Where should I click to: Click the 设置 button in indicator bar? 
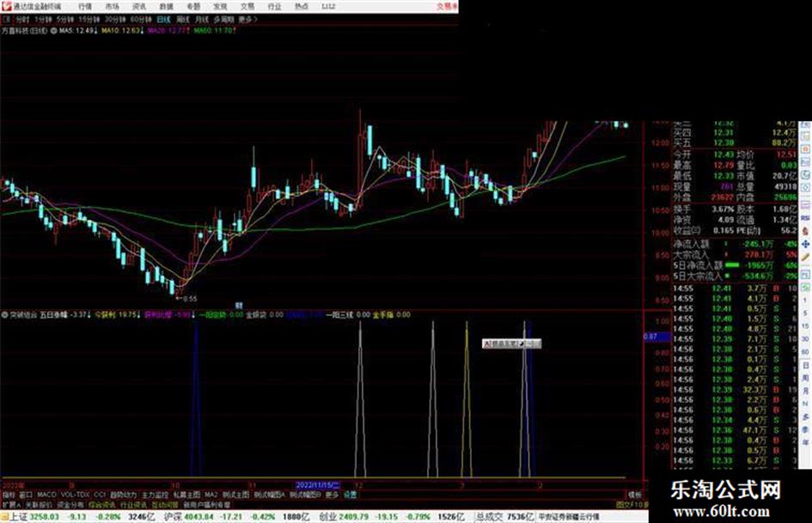point(350,495)
